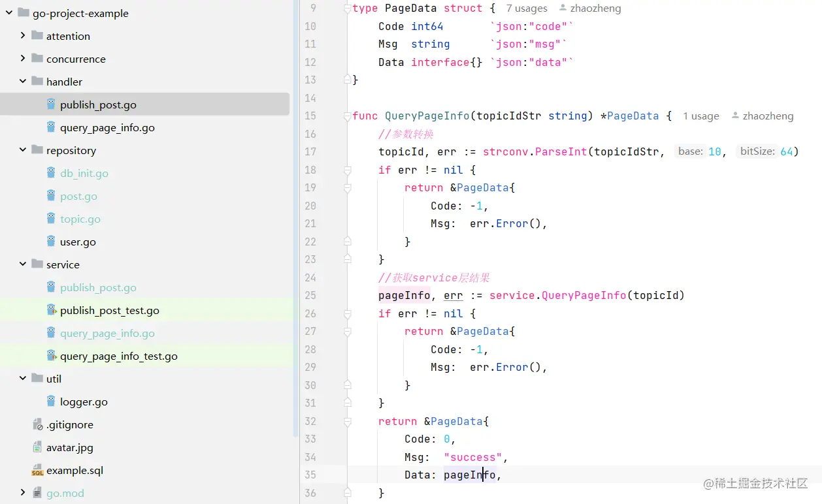Collapse the handler folder chevron
The width and height of the screenshot is (822, 504).
tap(23, 82)
